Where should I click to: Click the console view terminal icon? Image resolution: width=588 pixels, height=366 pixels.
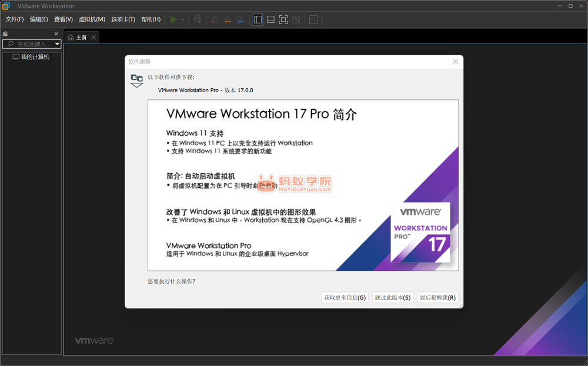tap(313, 19)
